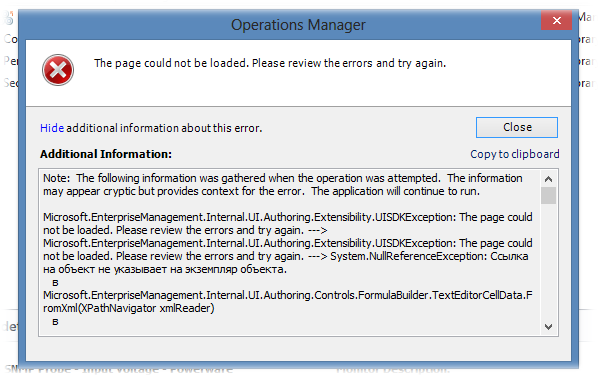Click the 'page could not be loaded' message

point(270,63)
